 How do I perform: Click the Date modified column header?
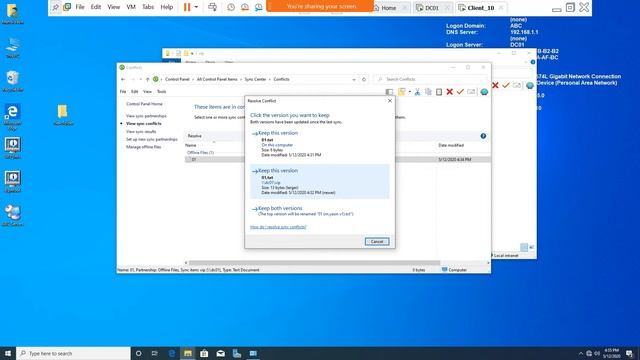451,145
